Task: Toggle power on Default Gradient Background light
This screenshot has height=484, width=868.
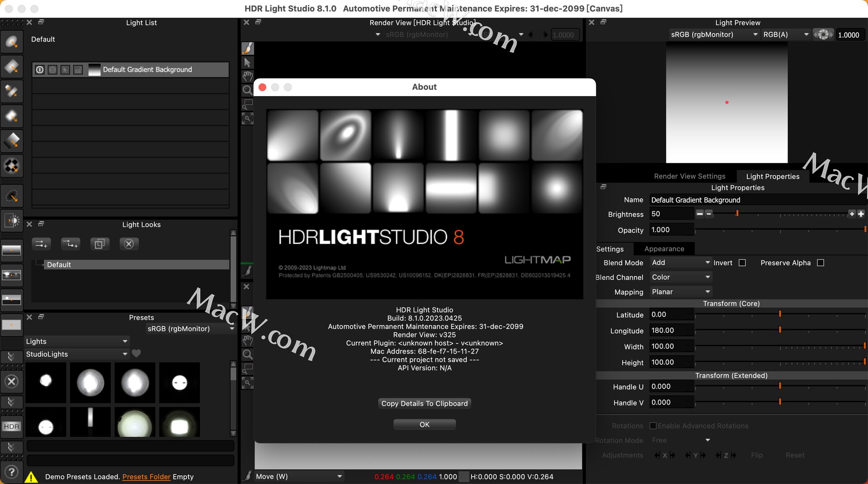Action: pos(40,70)
